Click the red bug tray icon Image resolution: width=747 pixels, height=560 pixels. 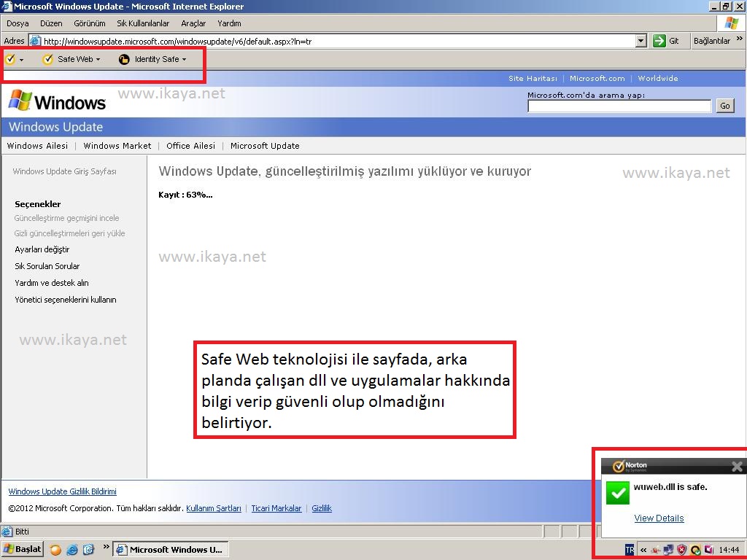[656, 550]
